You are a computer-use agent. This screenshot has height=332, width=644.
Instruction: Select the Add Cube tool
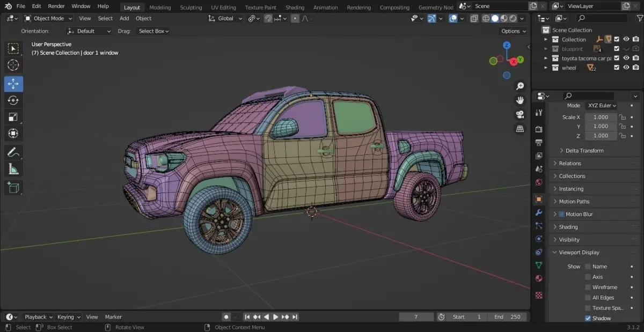coord(13,188)
